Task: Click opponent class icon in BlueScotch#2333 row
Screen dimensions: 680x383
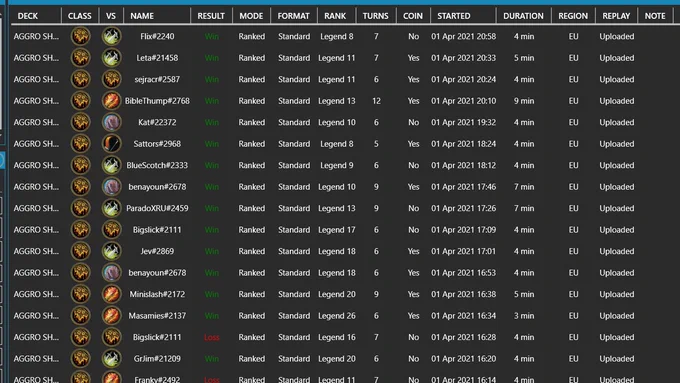Action: (111, 165)
